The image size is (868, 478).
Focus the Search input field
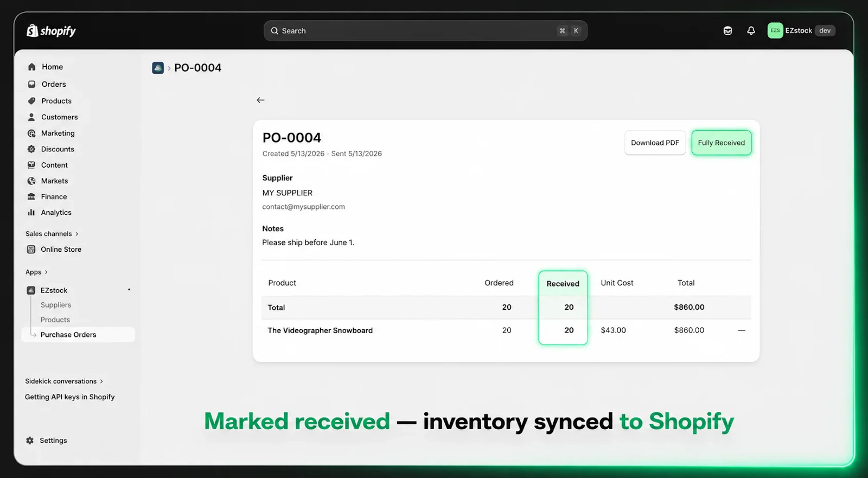tap(425, 31)
